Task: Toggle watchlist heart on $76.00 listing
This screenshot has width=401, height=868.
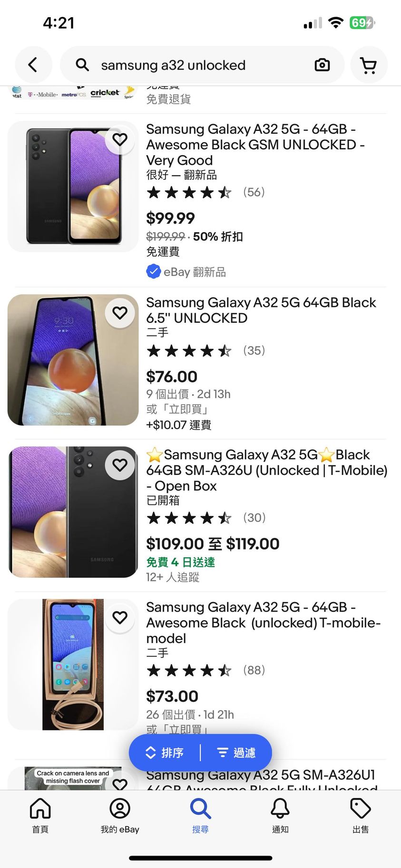Action: 120,313
